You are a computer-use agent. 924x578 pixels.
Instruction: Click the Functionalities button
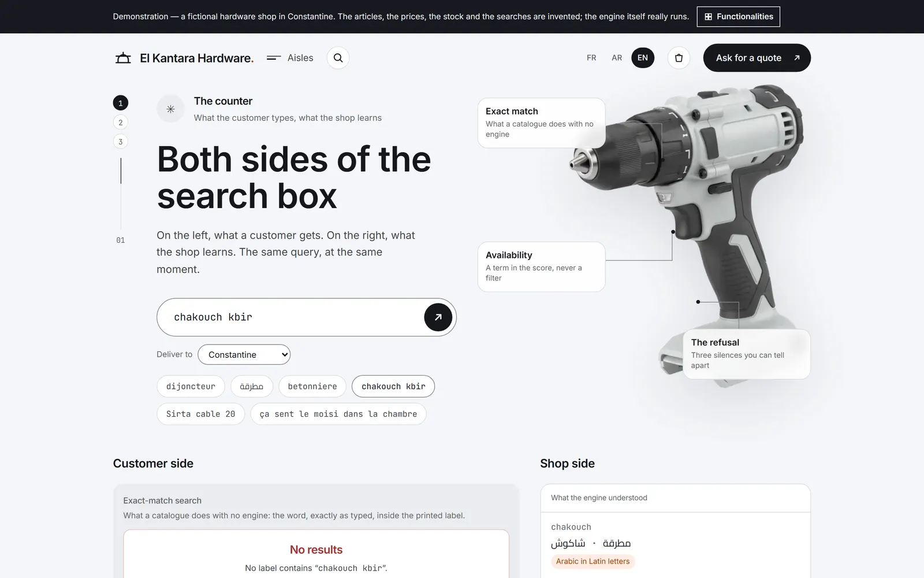click(x=739, y=17)
